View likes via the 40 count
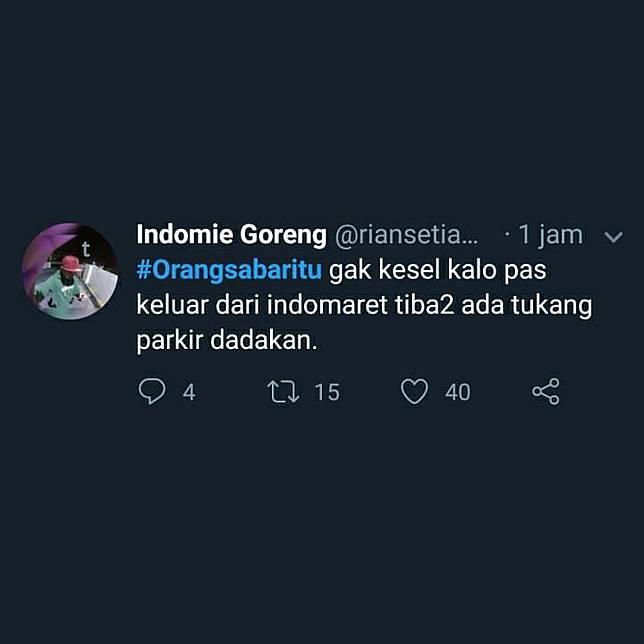Screen dimensions: 644x644 [x=458, y=392]
